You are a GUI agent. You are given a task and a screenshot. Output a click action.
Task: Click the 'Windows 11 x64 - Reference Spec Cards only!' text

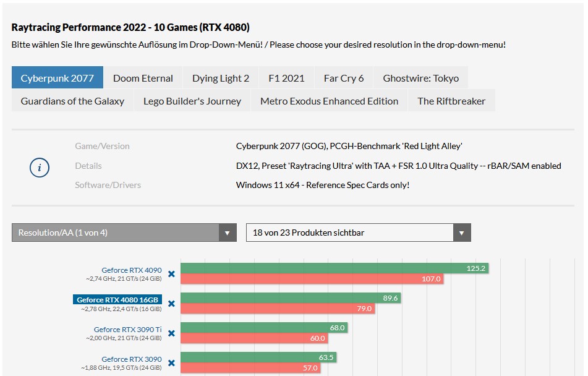coord(323,185)
